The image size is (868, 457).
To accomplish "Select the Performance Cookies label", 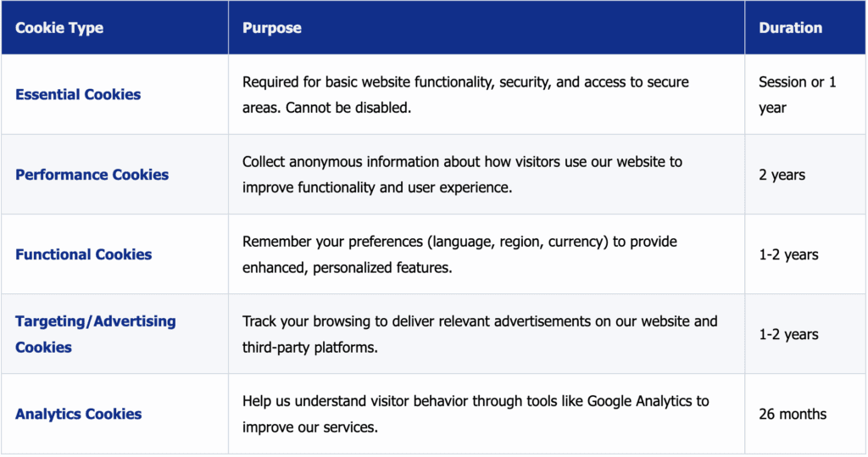I will [92, 175].
